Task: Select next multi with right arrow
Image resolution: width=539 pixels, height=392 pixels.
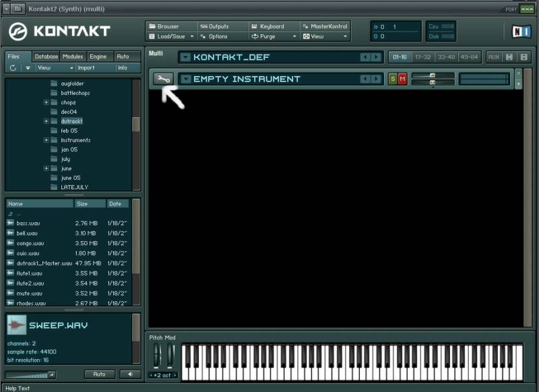Action: (x=376, y=57)
